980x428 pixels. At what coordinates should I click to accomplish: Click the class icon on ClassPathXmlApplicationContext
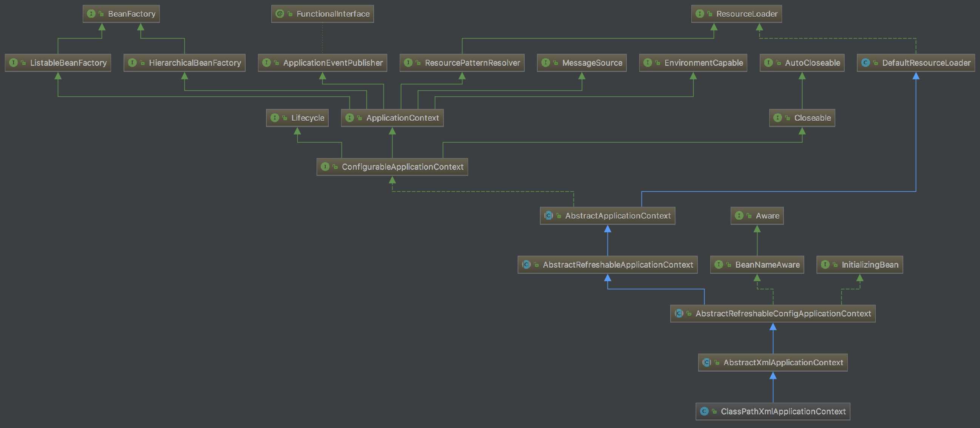[x=704, y=411]
